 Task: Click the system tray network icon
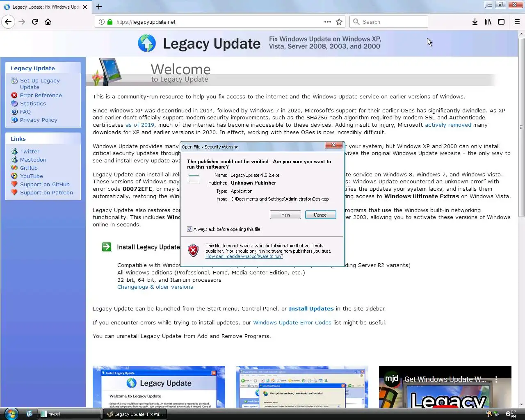pos(496,414)
